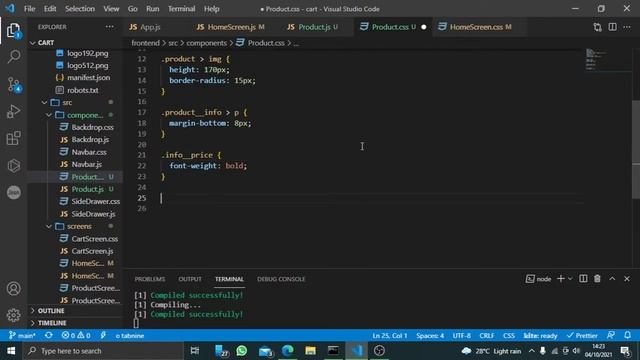Open File Explorer from the taskbar

coord(310,351)
